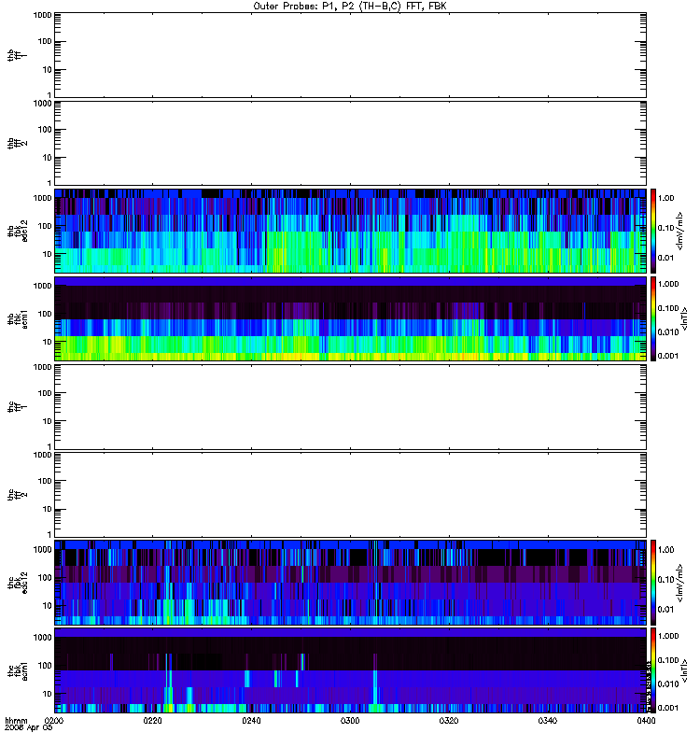This screenshot has height=747, width=700.
Task: Click the '0200' time axis label
Action: (x=54, y=720)
